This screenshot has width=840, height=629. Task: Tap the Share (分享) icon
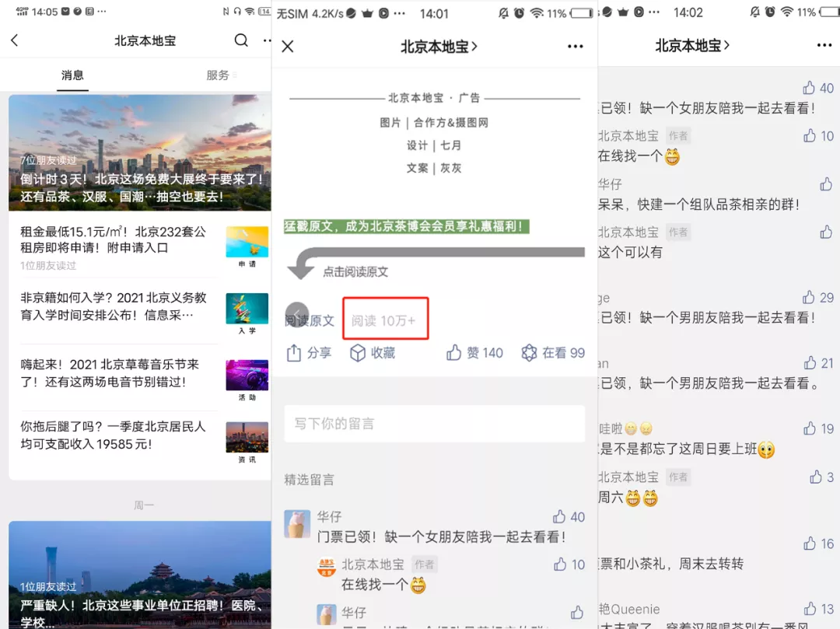pos(294,353)
